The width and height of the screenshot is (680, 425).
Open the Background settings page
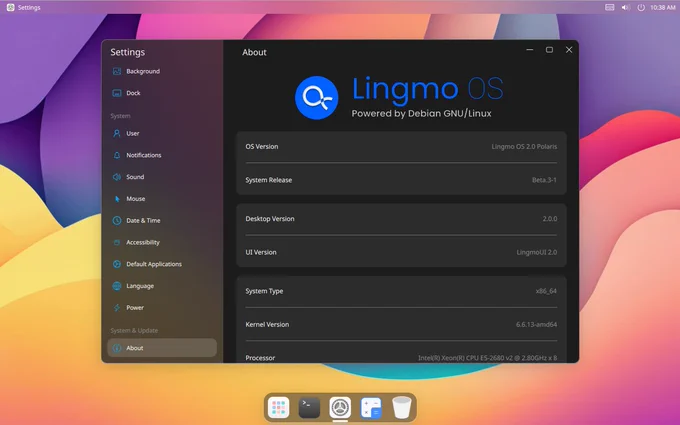click(162, 71)
